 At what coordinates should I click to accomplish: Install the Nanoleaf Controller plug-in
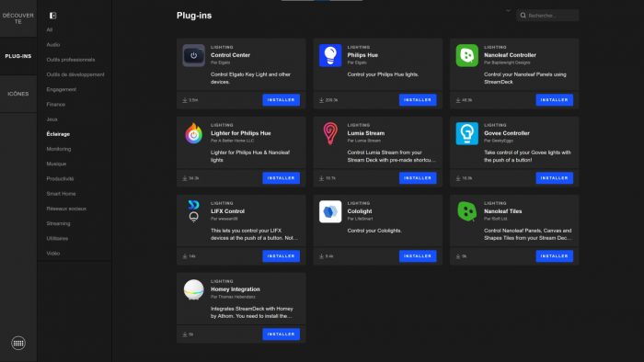point(555,100)
